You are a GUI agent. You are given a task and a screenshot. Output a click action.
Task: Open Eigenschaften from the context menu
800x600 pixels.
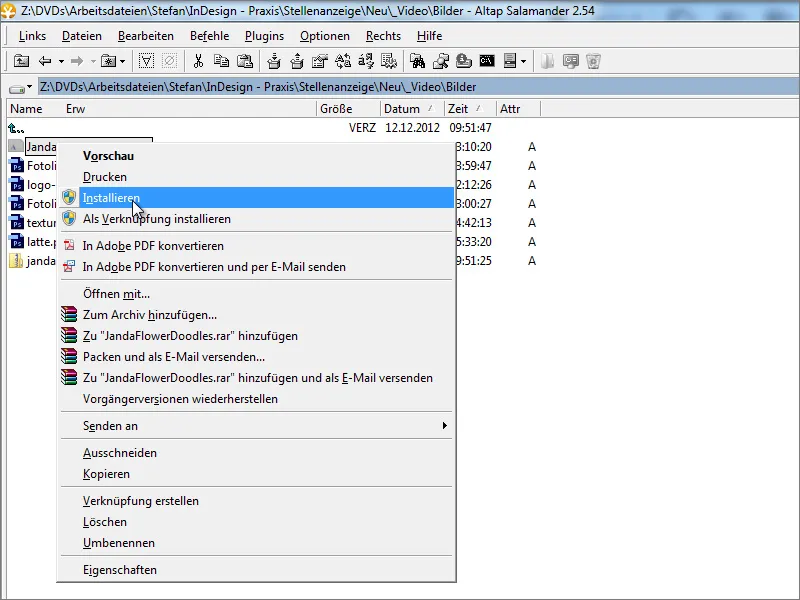tap(256, 569)
